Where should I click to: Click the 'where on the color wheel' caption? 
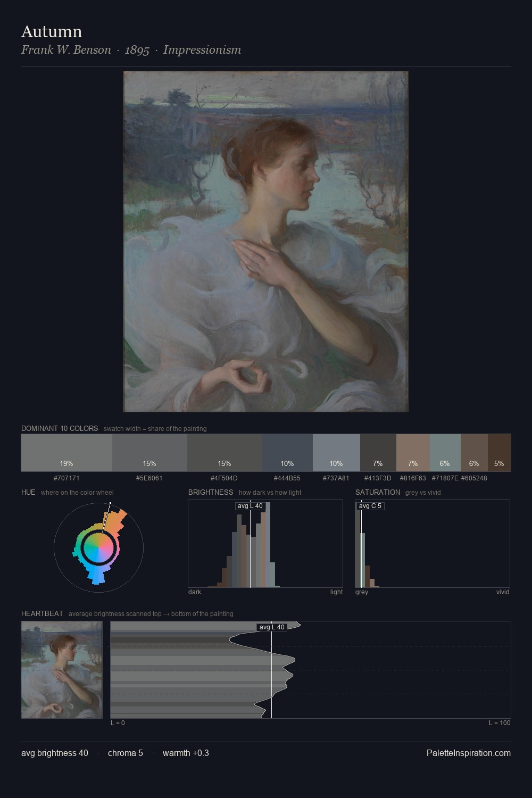(77, 493)
